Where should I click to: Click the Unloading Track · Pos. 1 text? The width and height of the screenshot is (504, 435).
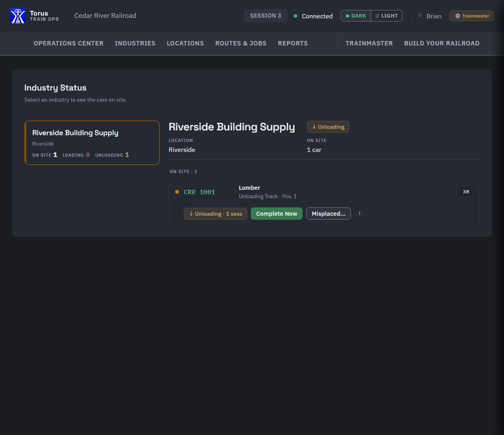point(268,197)
